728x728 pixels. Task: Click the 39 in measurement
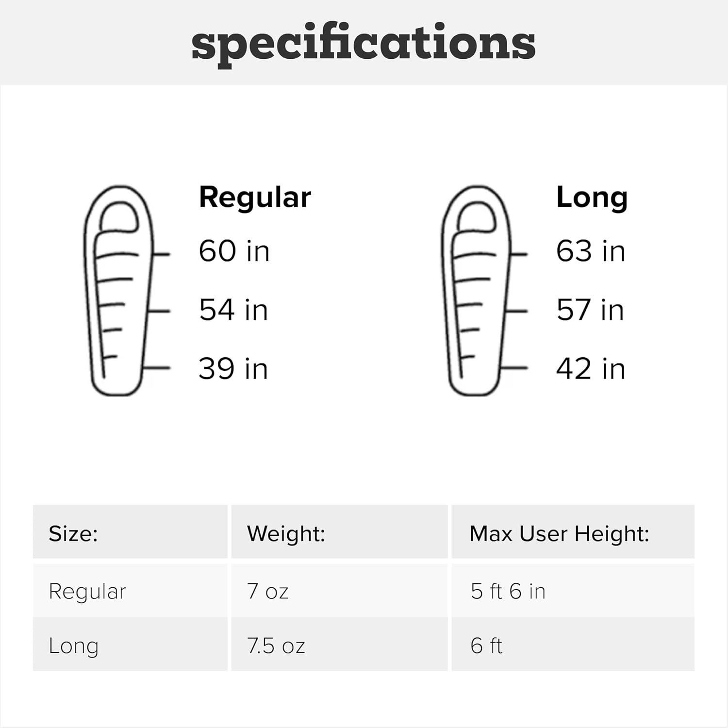click(x=233, y=369)
